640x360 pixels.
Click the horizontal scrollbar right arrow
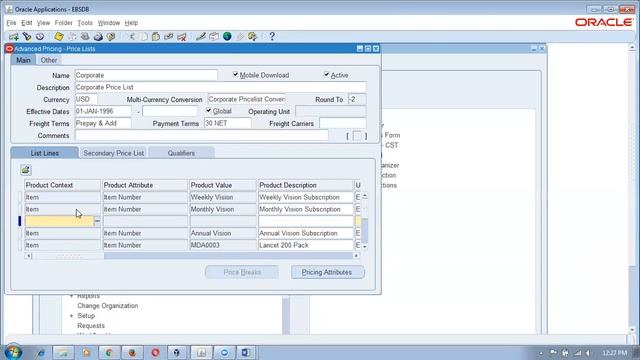[x=356, y=256]
